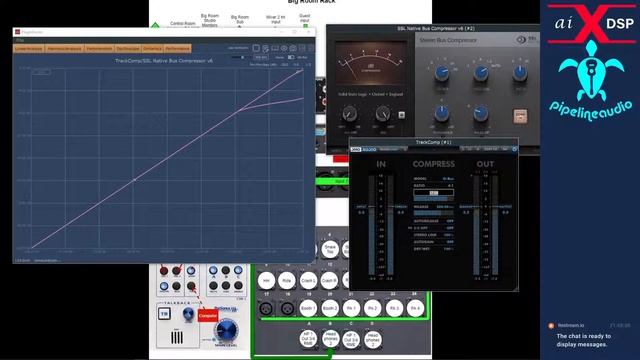Viewport: 640px width, 360px height.
Task: Select the Dynamics tab
Action: tap(152, 49)
